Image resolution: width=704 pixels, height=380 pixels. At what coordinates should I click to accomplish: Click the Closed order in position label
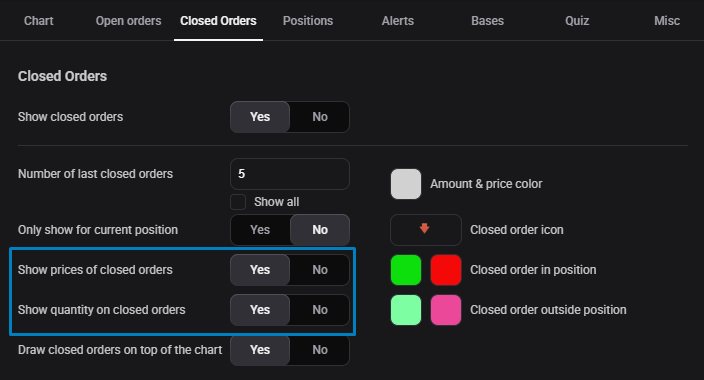[533, 270]
